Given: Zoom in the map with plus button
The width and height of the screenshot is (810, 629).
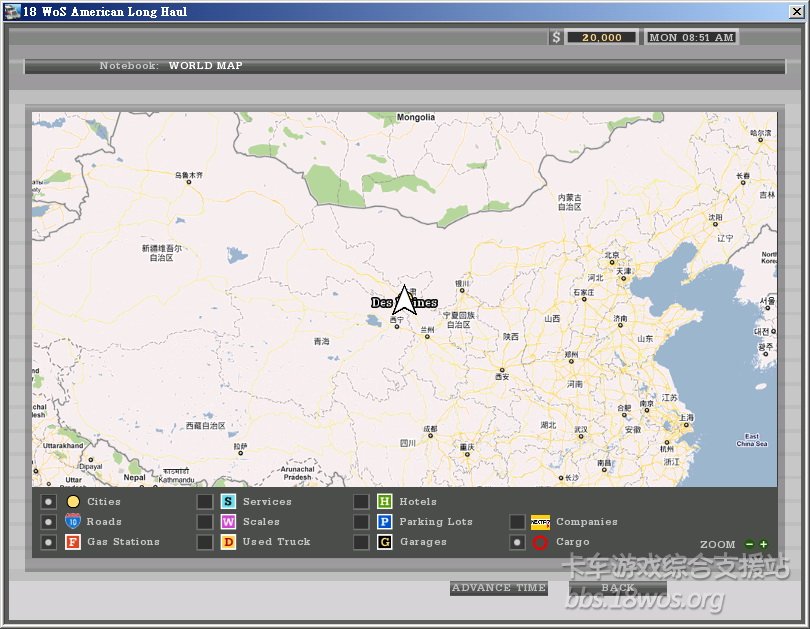Looking at the screenshot, I should tap(764, 545).
